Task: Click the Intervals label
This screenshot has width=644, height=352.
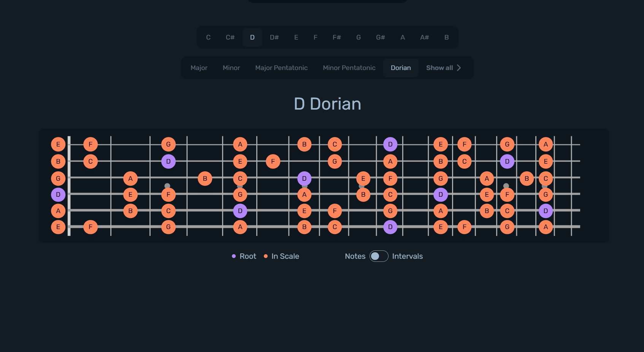Action: pos(407,256)
